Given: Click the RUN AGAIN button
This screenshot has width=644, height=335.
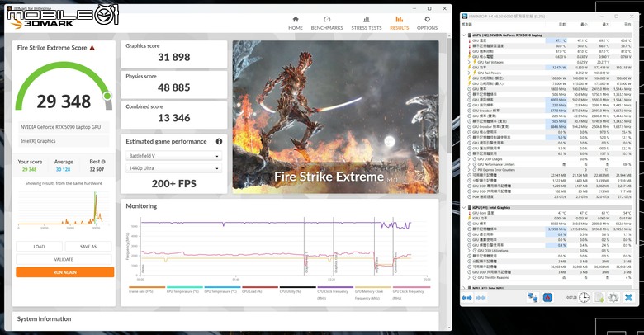Looking at the screenshot, I should pyautogui.click(x=65, y=272).
